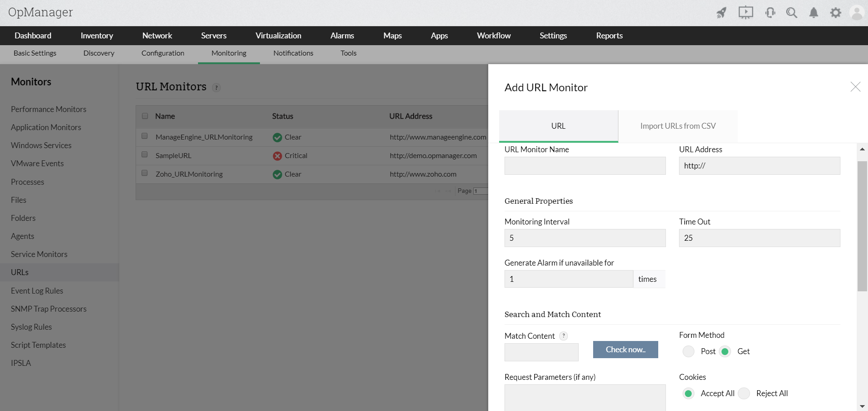868x411 pixels.
Task: Click the Match Content help icon
Action: click(x=563, y=336)
